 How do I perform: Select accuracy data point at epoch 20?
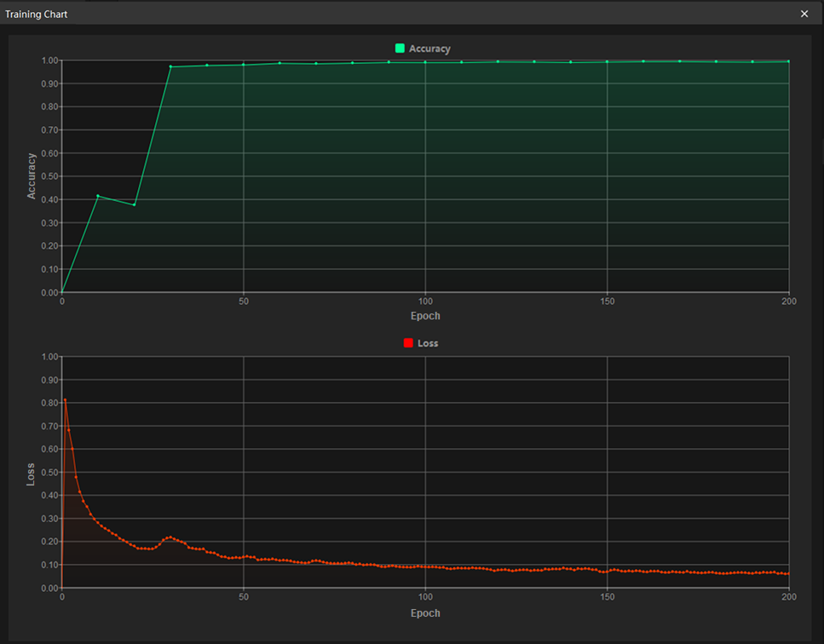[135, 204]
